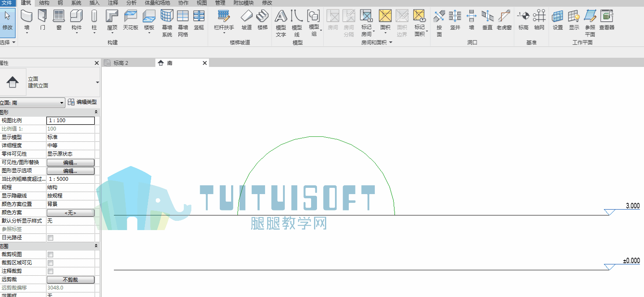Switch to the 注释 ribbon tab
Image resolution: width=644 pixels, height=297 pixels.
[x=113, y=3]
